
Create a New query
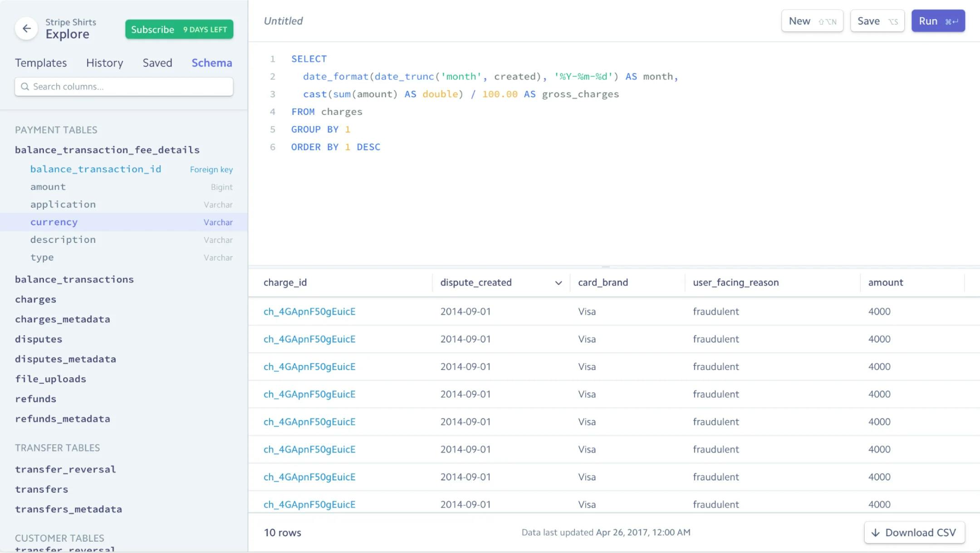[x=812, y=21]
